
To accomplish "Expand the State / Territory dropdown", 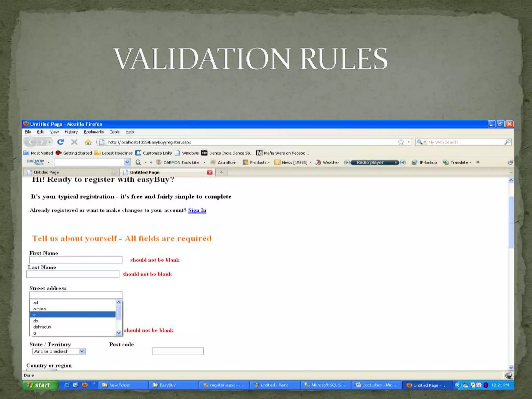I will click(82, 351).
